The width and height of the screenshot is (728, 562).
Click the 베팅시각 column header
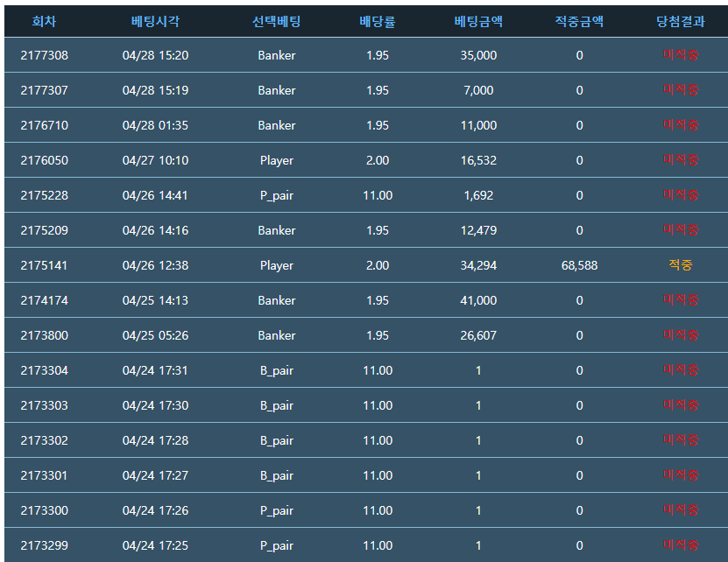(x=155, y=22)
